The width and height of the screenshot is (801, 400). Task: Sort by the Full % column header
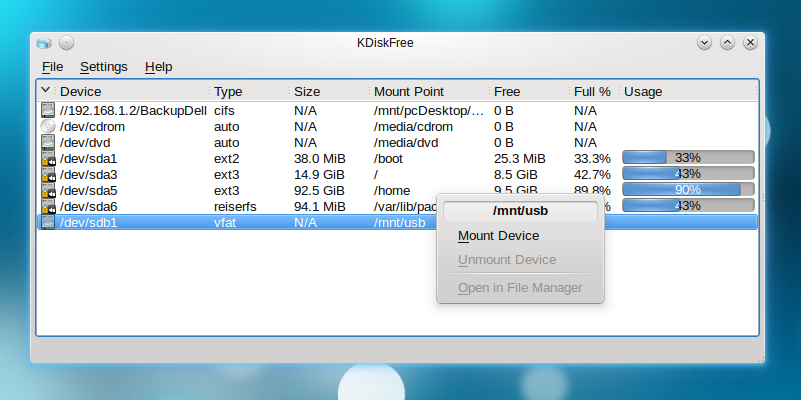[592, 92]
